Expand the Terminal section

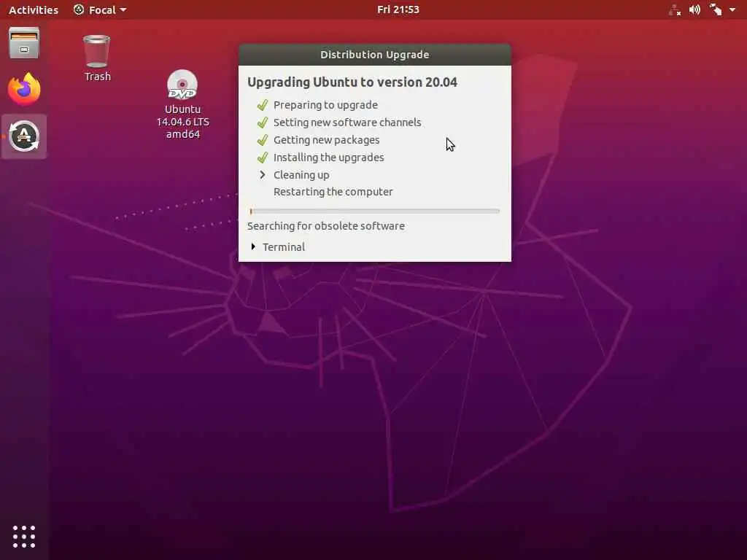253,246
